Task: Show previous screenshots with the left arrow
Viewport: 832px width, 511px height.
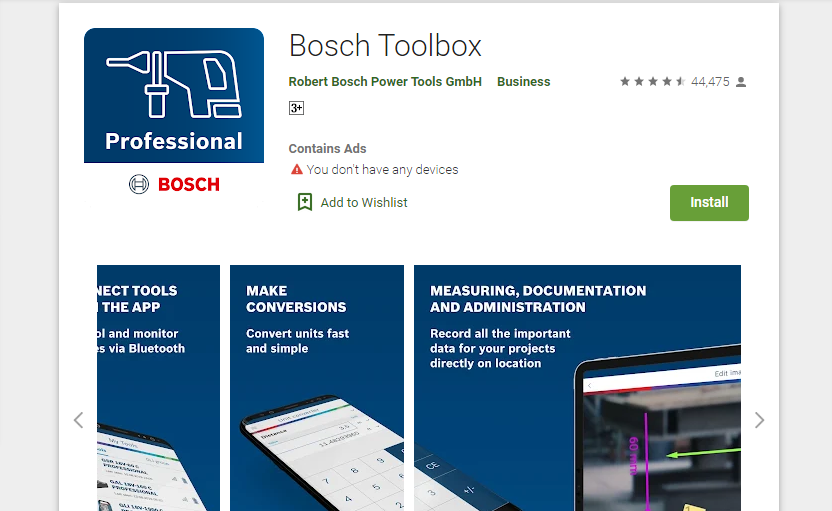Action: (x=79, y=420)
